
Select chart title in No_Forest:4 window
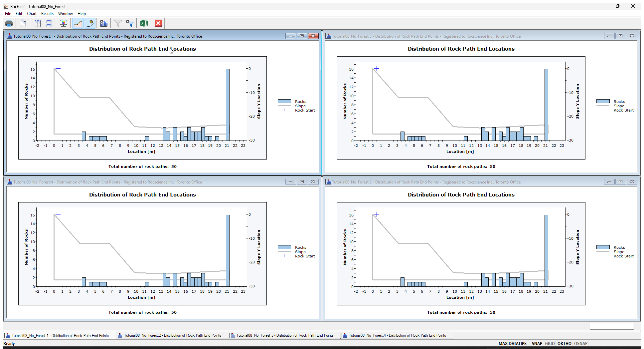(x=142, y=194)
